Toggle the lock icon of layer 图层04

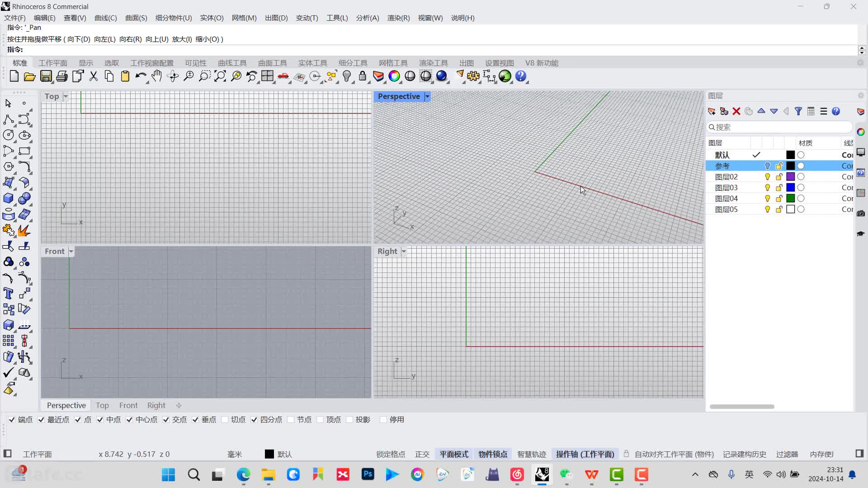tap(779, 198)
